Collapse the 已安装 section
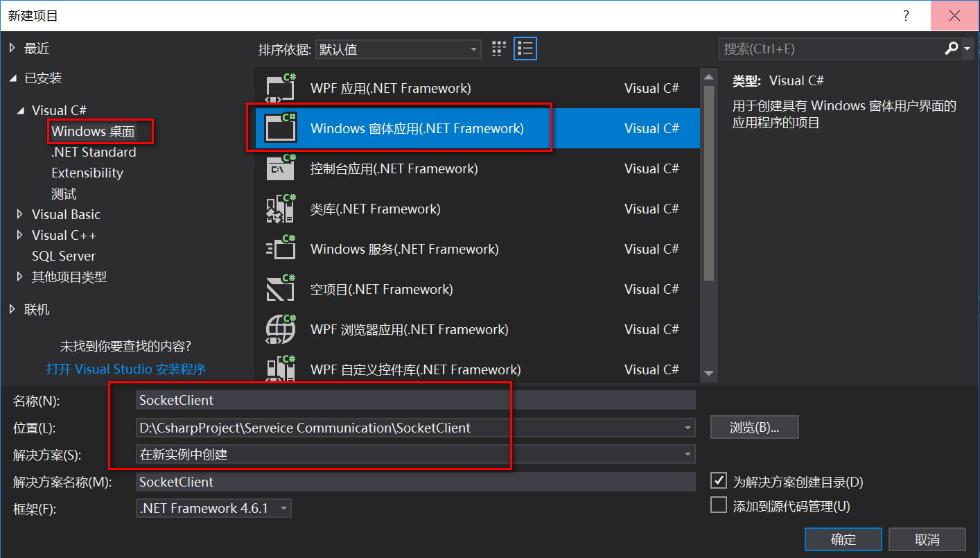 pyautogui.click(x=12, y=78)
